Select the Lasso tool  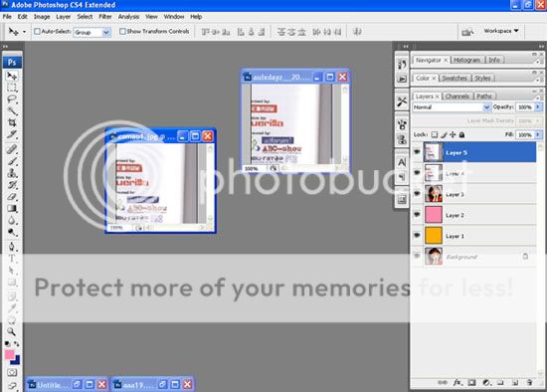coord(12,99)
